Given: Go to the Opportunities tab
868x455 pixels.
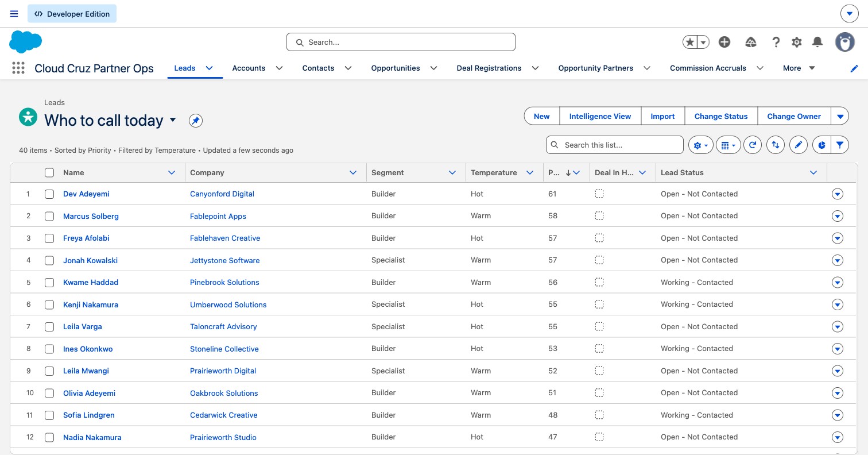Looking at the screenshot, I should (x=396, y=68).
